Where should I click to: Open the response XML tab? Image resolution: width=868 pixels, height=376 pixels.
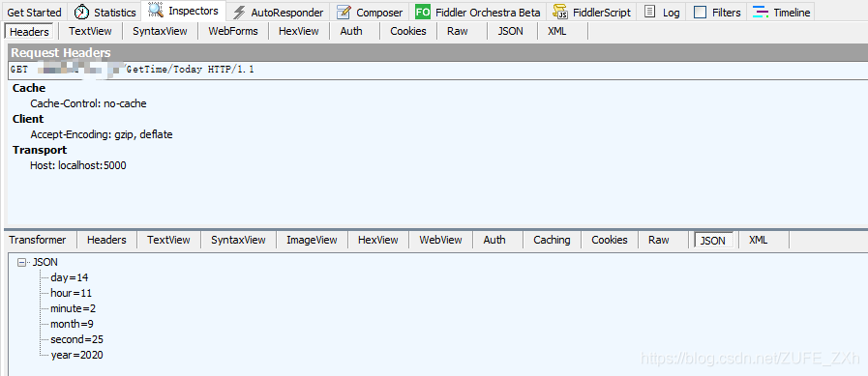(759, 240)
